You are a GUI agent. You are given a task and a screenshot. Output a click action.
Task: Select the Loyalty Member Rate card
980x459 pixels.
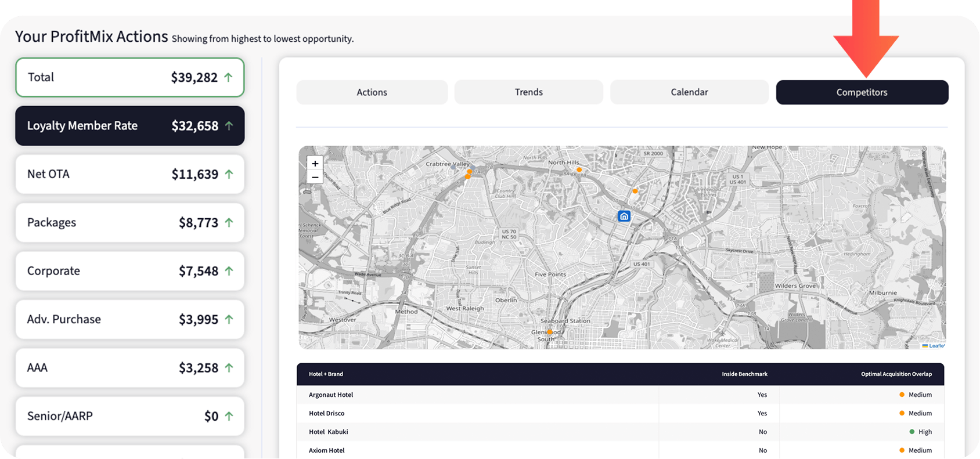[129, 126]
